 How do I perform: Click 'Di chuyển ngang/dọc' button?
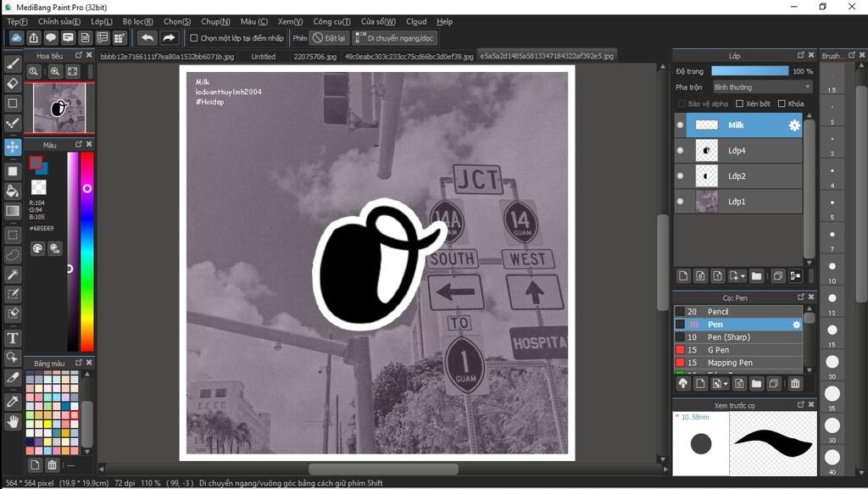click(x=395, y=38)
